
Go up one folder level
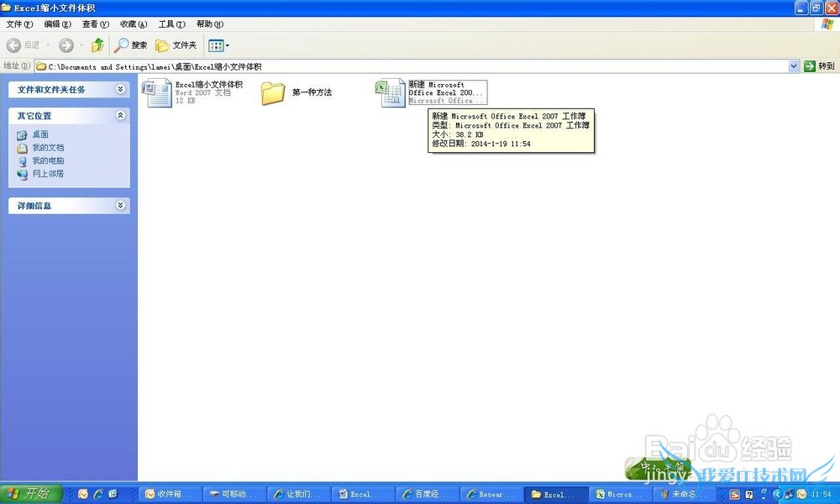(97, 45)
